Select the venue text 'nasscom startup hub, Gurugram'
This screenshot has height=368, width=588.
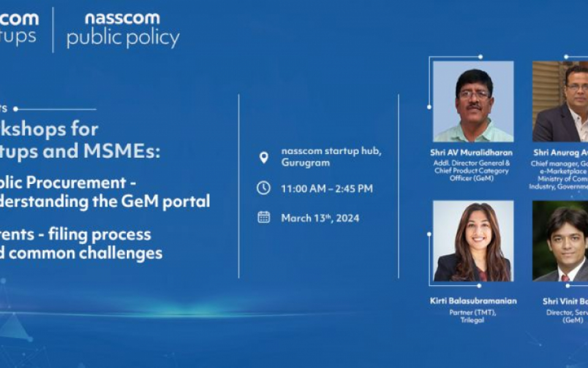pos(331,157)
